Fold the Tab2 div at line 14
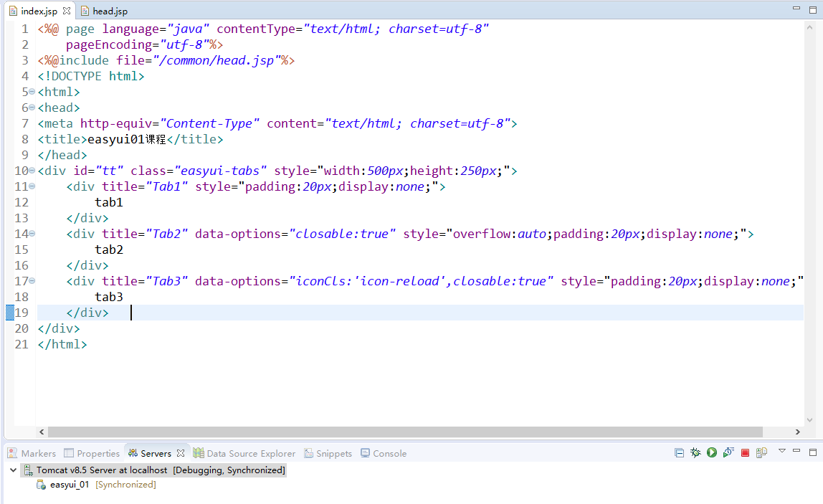This screenshot has width=823, height=504. 32,234
